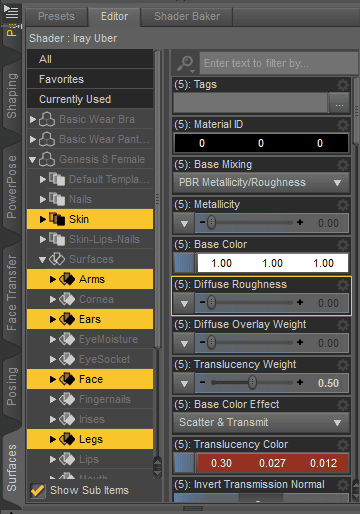This screenshot has width=360, height=514.
Task: Click the Lips surface icon
Action: pyautogui.click(x=67, y=459)
